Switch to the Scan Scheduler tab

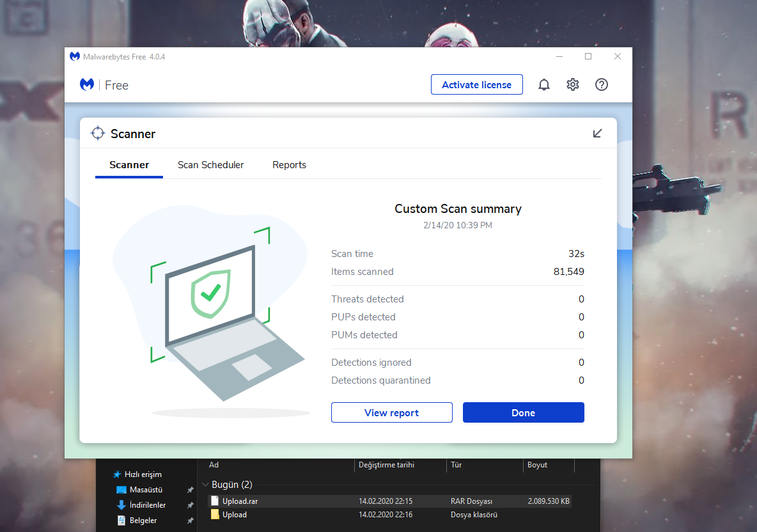210,165
